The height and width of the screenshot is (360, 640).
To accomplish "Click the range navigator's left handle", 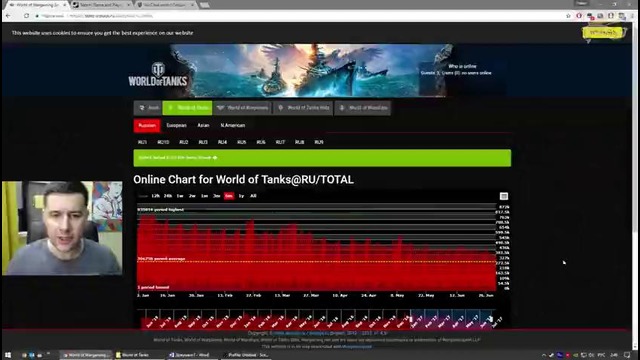I will tap(411, 319).
